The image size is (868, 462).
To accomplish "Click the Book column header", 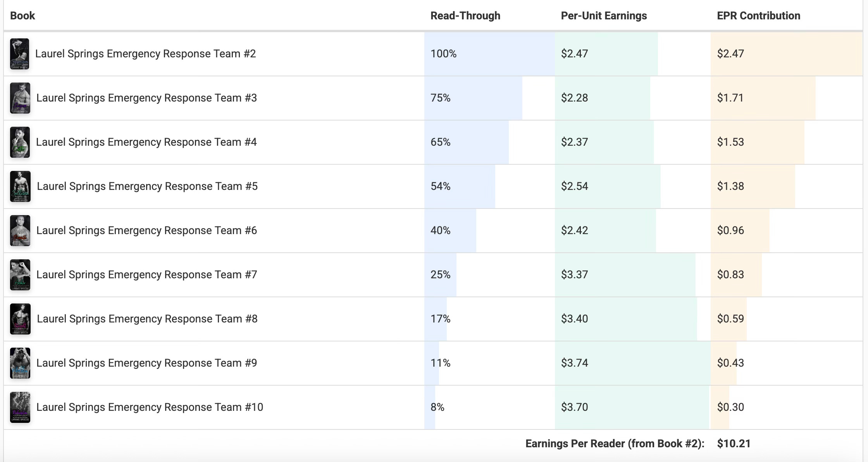I will [22, 16].
